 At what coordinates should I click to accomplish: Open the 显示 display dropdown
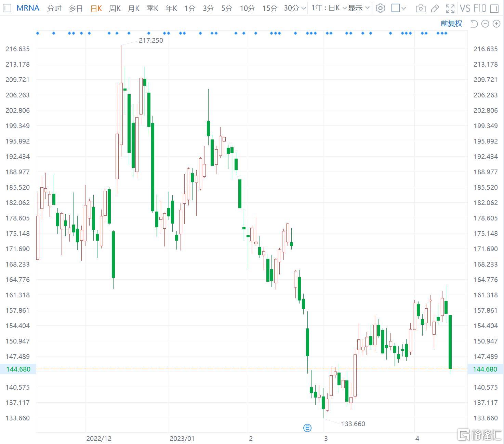click(359, 8)
